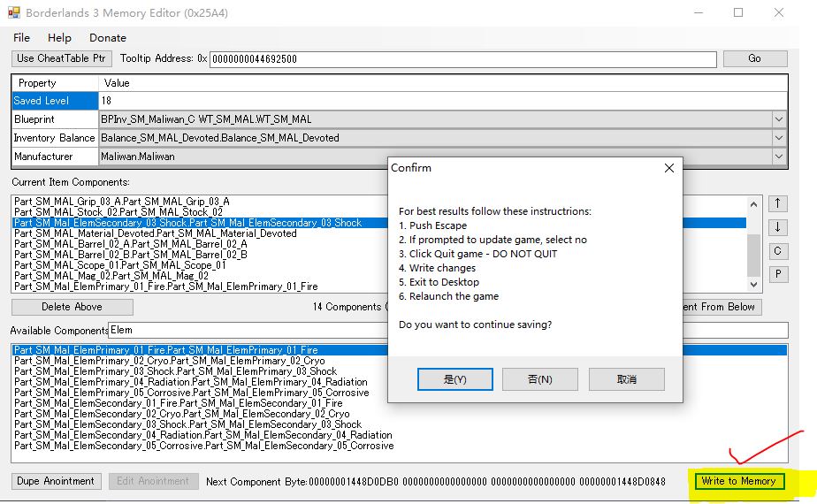
Task: Select Part_SM_MAL_Barrel_02_A component
Action: 131,244
